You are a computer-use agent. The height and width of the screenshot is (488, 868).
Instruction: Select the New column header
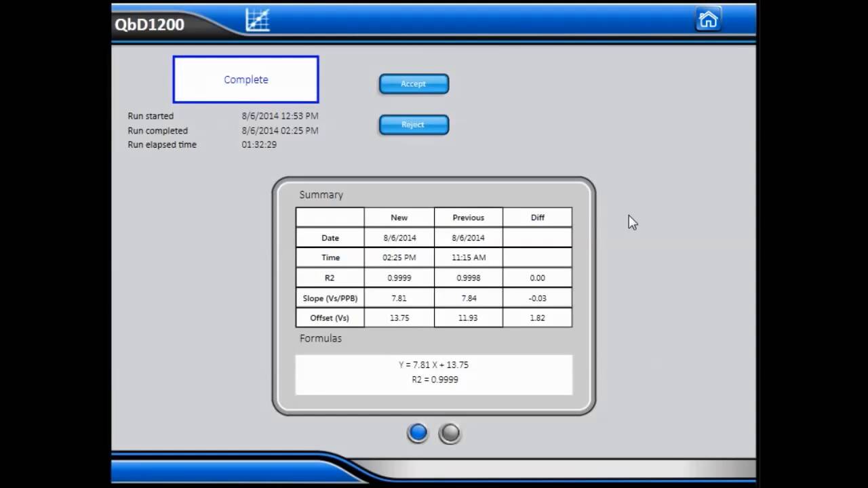399,218
